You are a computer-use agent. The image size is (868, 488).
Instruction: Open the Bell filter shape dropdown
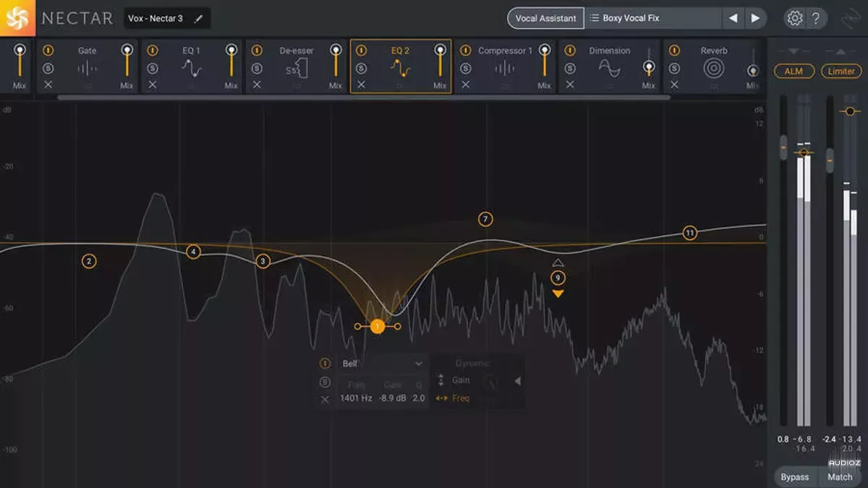pos(383,364)
